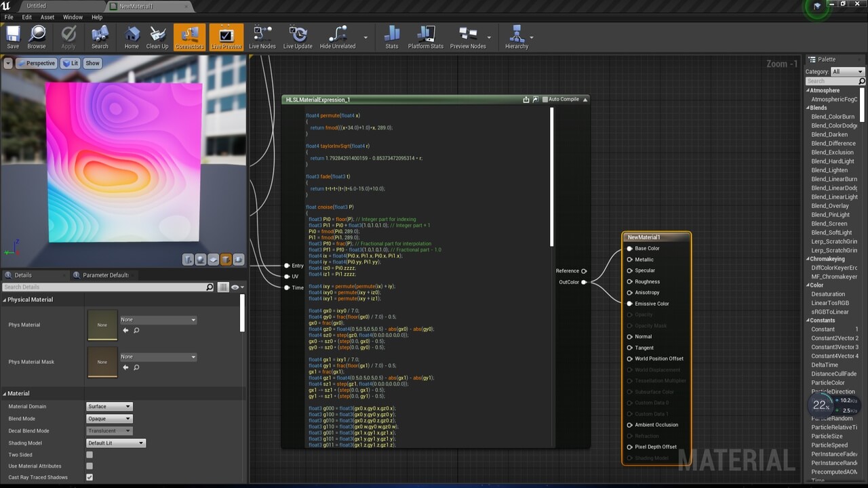Click the Phys Material thumbnail swatch

click(102, 325)
